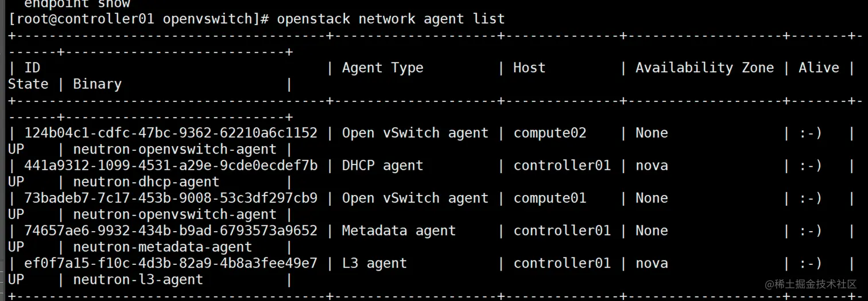The image size is (868, 301).
Task: Click the Binary column header
Action: pos(97,84)
